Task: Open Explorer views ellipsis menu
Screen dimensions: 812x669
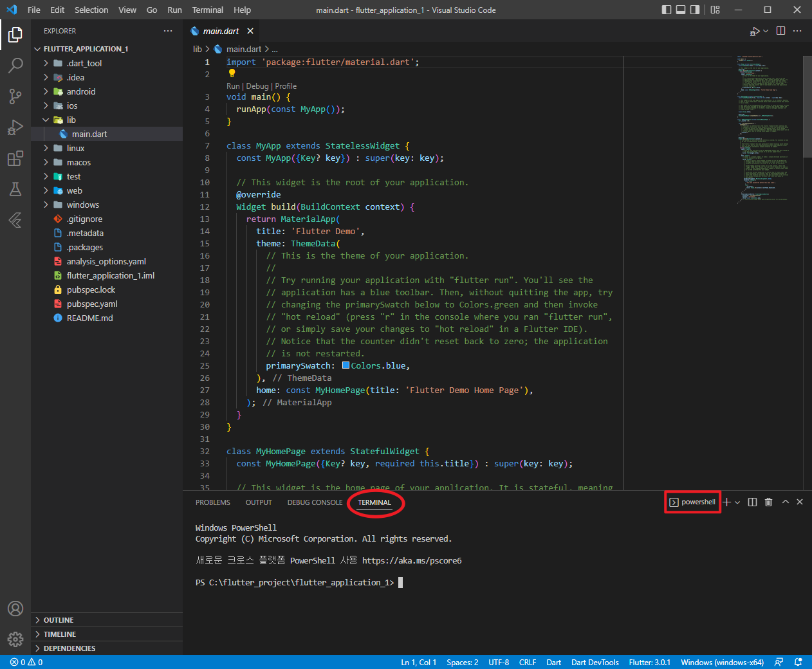Action: 168,31
